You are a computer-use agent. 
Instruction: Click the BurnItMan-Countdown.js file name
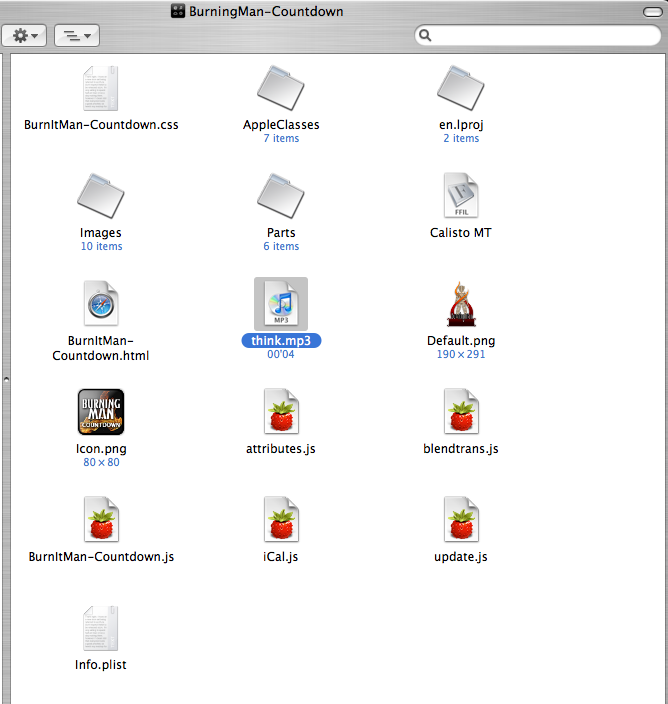coord(101,557)
